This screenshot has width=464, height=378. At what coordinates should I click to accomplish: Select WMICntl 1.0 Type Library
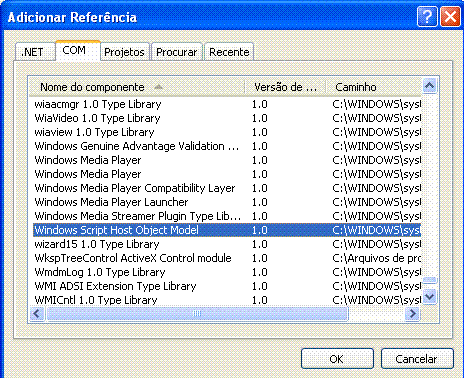(x=227, y=300)
